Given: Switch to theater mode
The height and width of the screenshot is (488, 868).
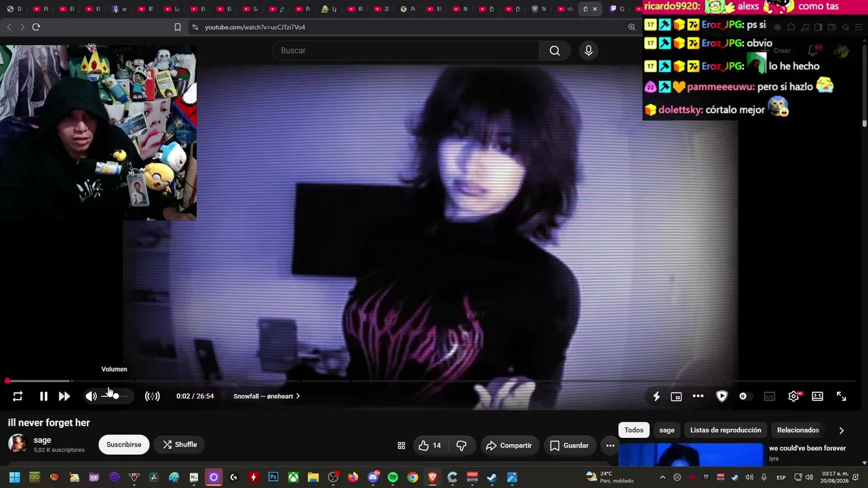Looking at the screenshot, I should point(817,396).
